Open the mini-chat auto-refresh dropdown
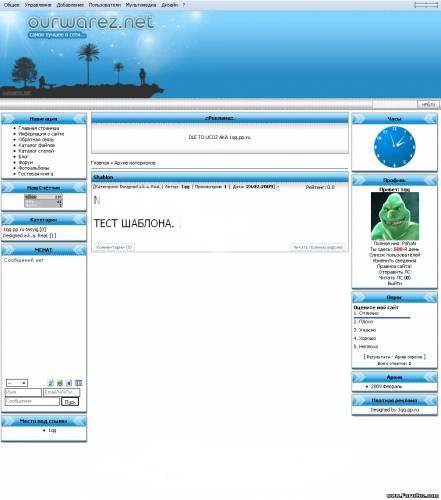The width and height of the screenshot is (441, 500). pos(17,383)
